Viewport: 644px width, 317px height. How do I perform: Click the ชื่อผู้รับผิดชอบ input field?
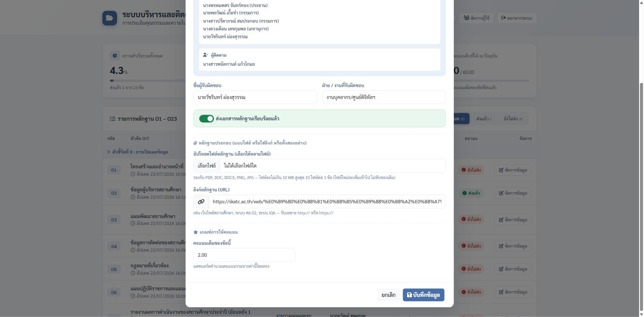click(x=255, y=97)
